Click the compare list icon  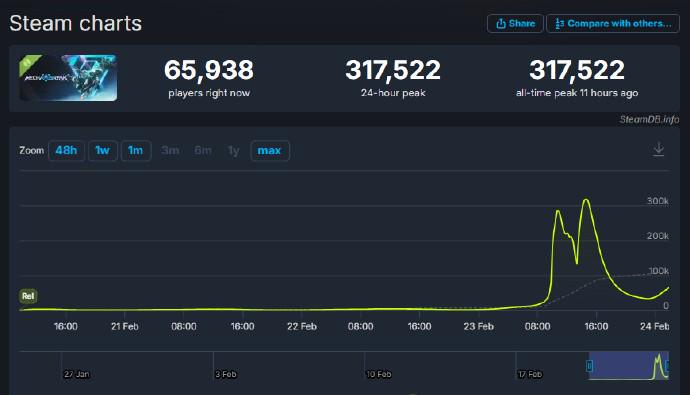coord(559,23)
